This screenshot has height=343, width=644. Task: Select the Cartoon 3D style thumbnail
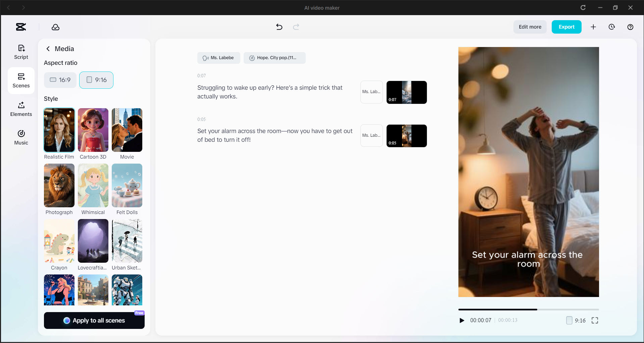(93, 130)
